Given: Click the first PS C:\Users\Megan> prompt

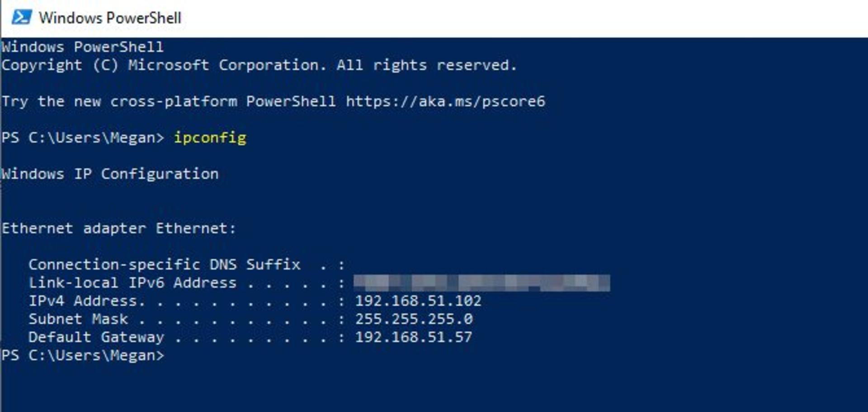Looking at the screenshot, I should (83, 137).
